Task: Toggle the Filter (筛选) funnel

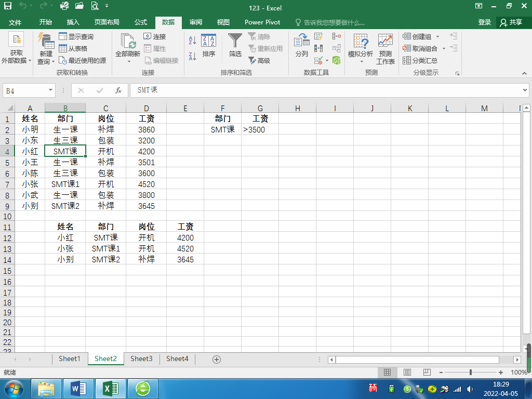Action: [235, 46]
